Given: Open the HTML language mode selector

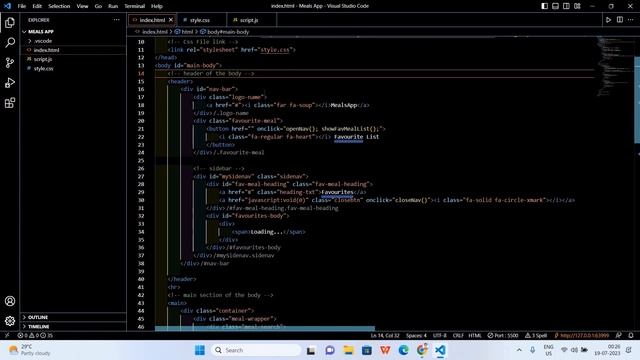Looking at the screenshot, I should (x=475, y=336).
